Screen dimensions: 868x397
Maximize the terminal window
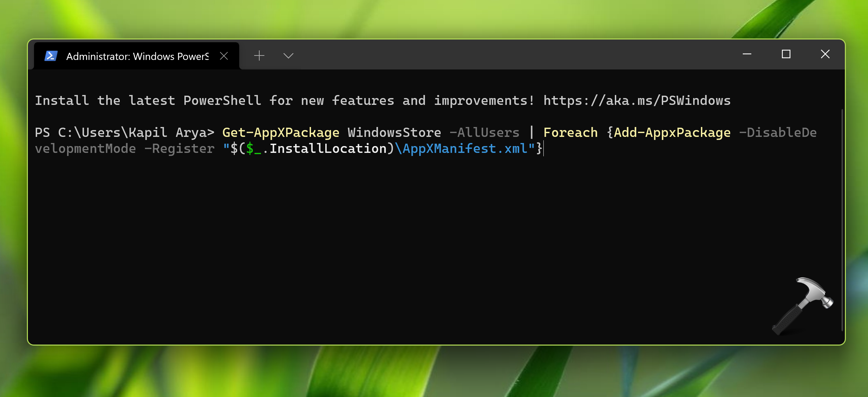[x=786, y=54]
